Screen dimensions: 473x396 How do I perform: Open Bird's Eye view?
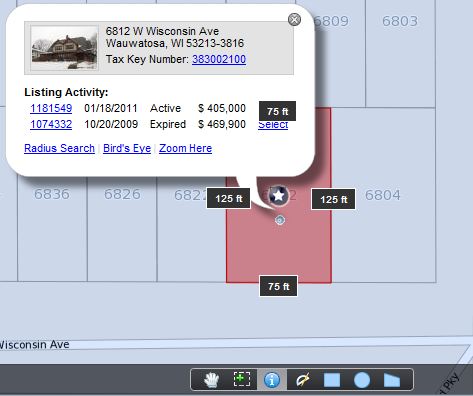coord(127,148)
